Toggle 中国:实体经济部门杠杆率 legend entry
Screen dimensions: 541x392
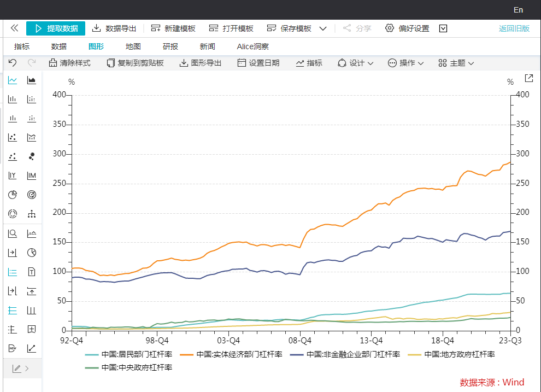(x=232, y=354)
